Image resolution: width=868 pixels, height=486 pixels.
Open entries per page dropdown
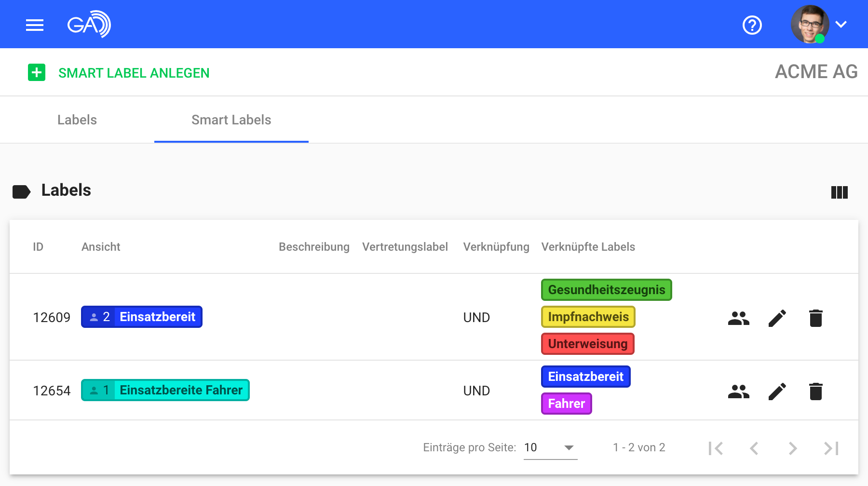tap(550, 448)
